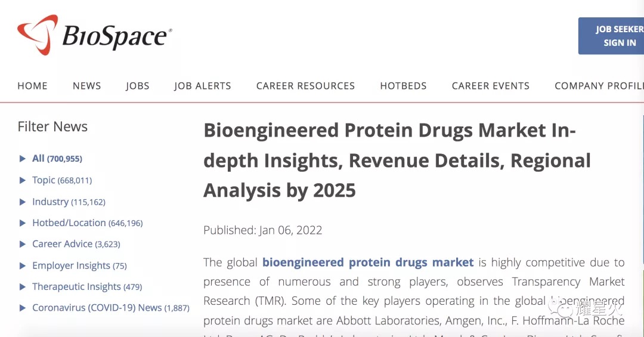Expand the Topic filter triangle
Viewport: 644px width, 337px height.
point(23,180)
